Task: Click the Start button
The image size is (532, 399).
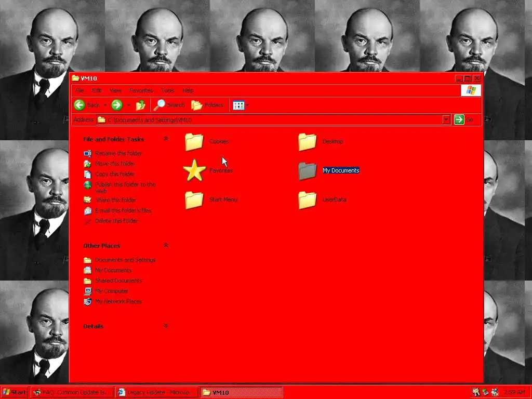Action: pyautogui.click(x=14, y=392)
